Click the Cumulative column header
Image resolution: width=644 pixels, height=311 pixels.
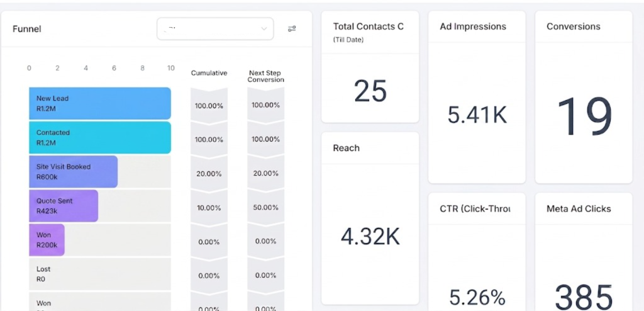[209, 73]
